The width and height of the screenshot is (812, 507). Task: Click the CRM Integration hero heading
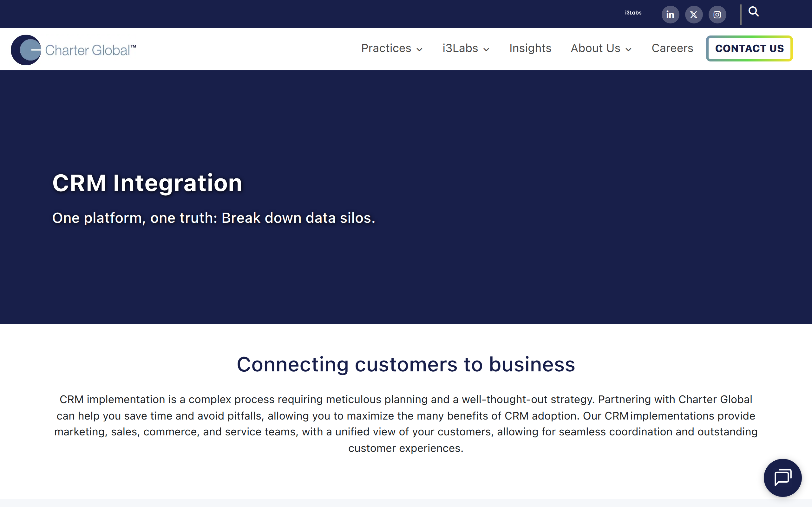pyautogui.click(x=147, y=183)
